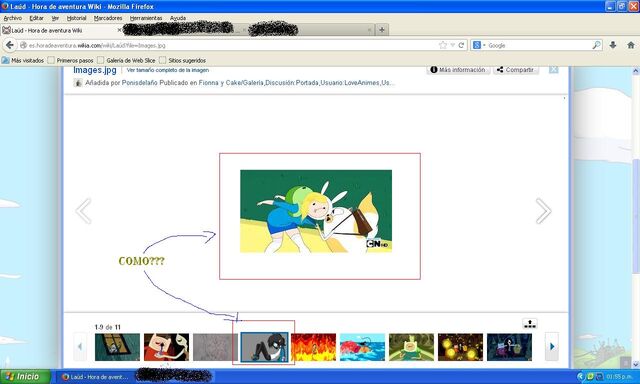This screenshot has height=384, width=640.
Task: Select the fire scene thumbnail
Action: tap(313, 347)
